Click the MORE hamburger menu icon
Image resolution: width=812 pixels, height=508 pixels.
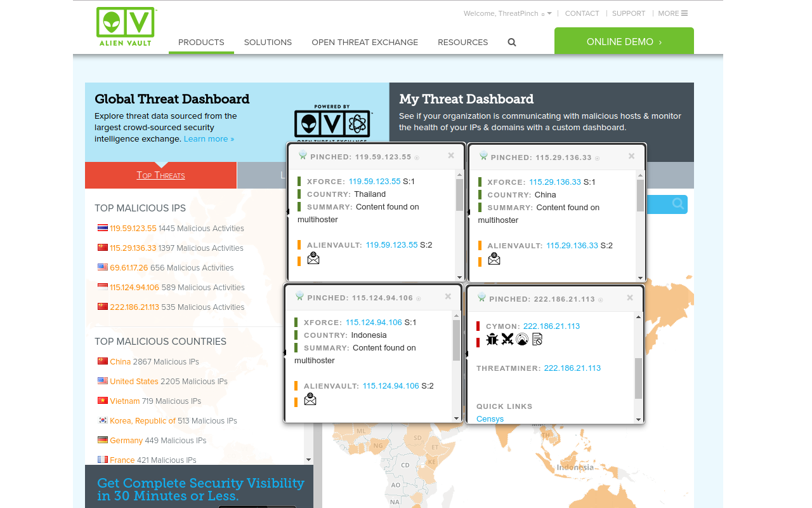point(684,13)
